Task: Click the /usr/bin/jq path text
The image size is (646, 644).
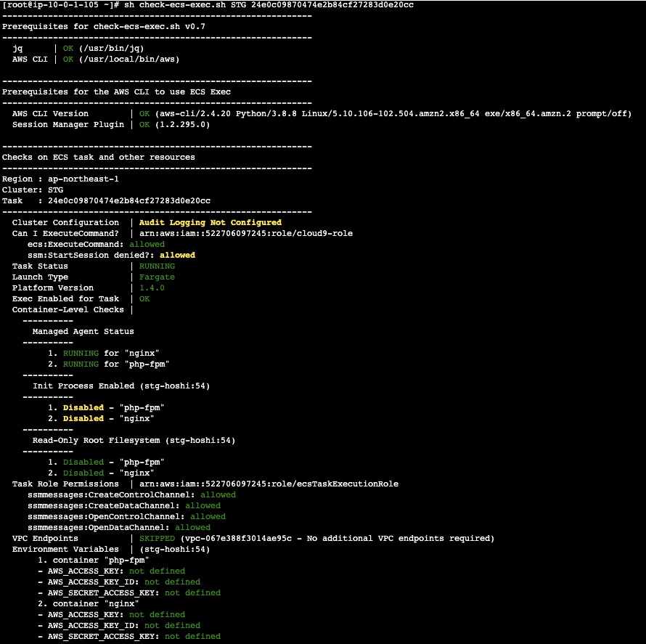Action: click(111, 48)
